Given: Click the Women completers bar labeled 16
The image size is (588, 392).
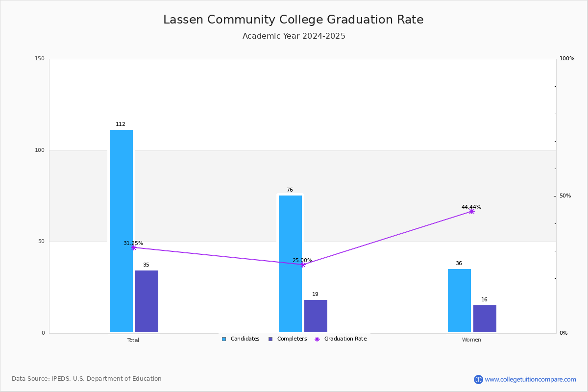Looking at the screenshot, I should tap(485, 319).
